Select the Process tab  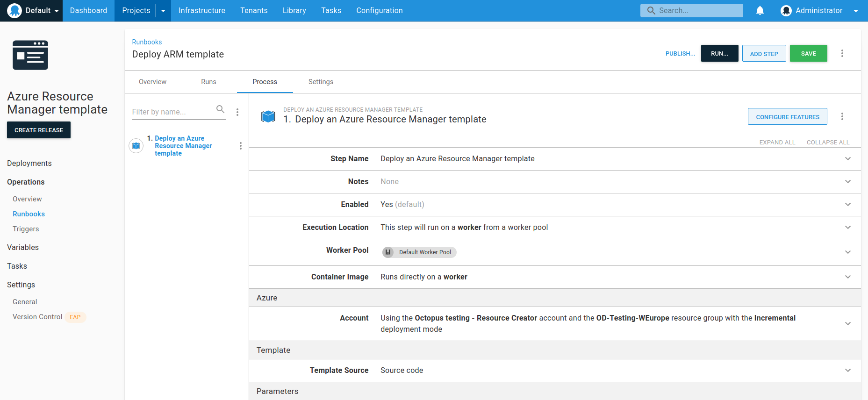point(265,82)
